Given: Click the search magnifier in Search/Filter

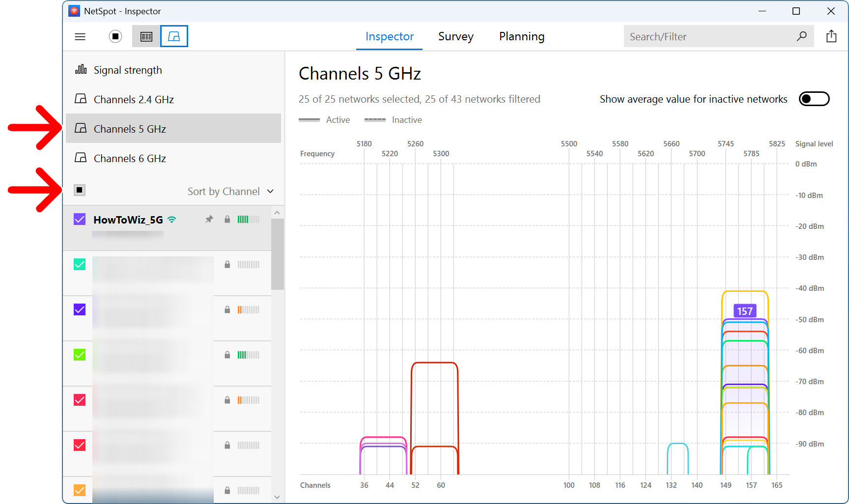Looking at the screenshot, I should click(x=802, y=36).
